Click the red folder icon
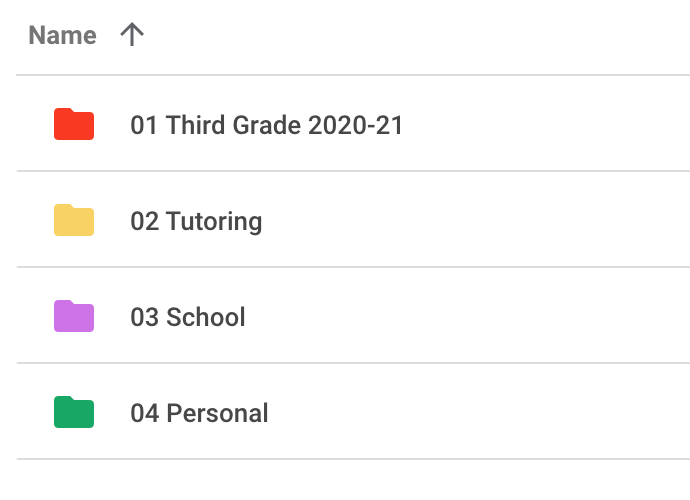 coord(74,125)
